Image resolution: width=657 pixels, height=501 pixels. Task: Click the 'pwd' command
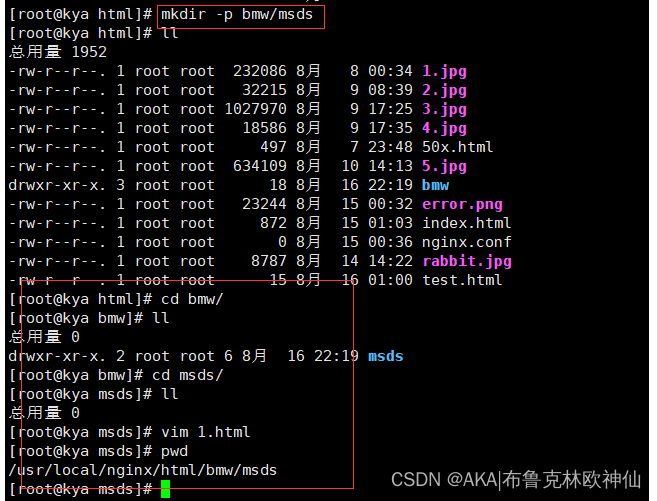[x=174, y=452]
